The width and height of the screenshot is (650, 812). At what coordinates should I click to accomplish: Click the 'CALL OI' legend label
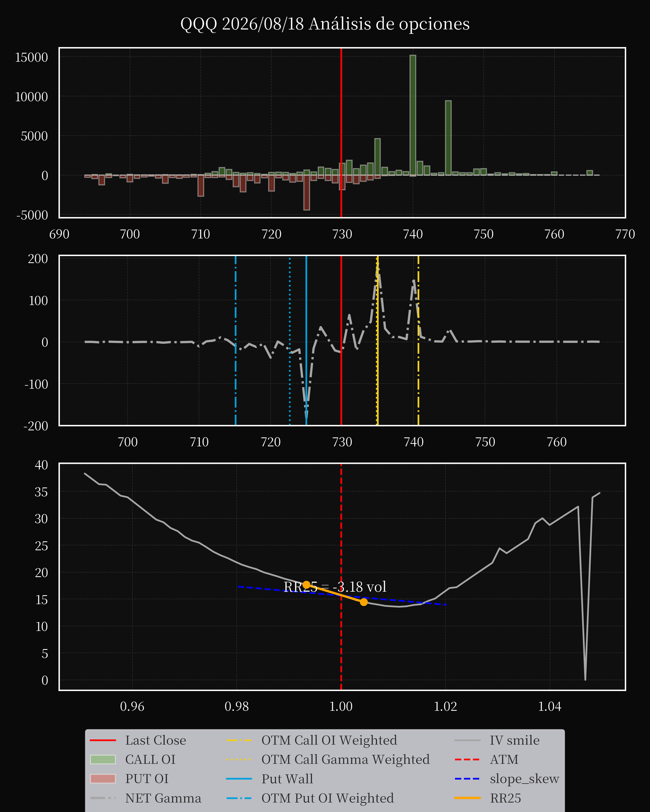point(150,759)
